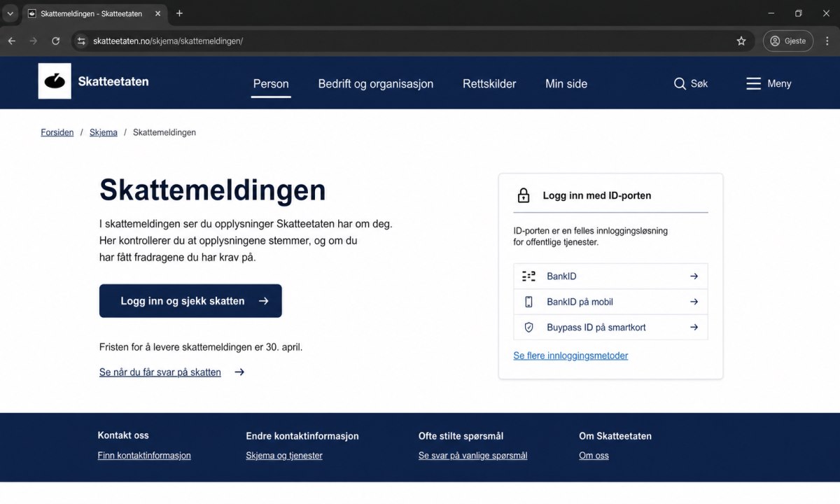Open the tab search dropdown arrow
This screenshot has width=840, height=504.
coord(10,13)
